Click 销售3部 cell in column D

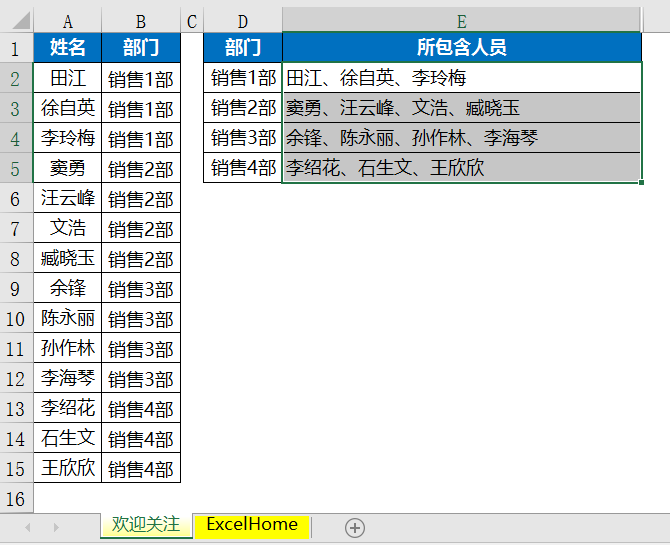(243, 138)
